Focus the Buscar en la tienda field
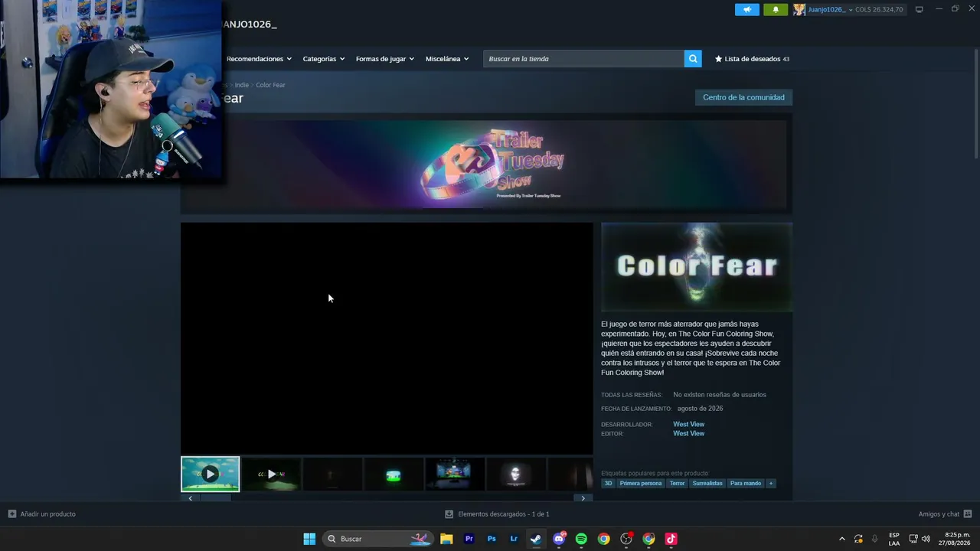The width and height of the screenshot is (980, 551). tap(583, 59)
